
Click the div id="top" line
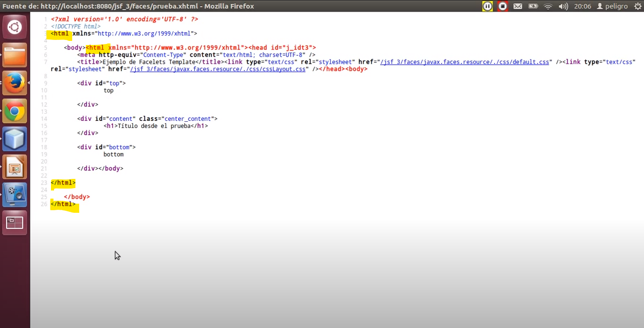[x=101, y=83]
